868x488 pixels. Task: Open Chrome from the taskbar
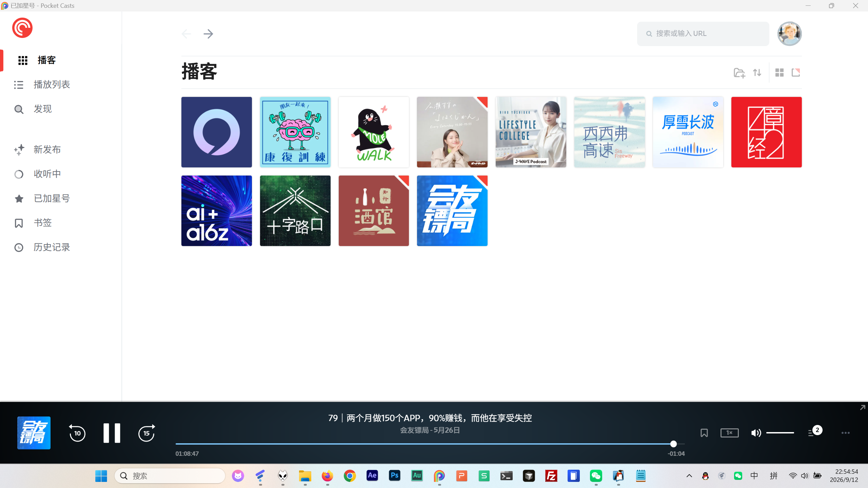(350, 476)
